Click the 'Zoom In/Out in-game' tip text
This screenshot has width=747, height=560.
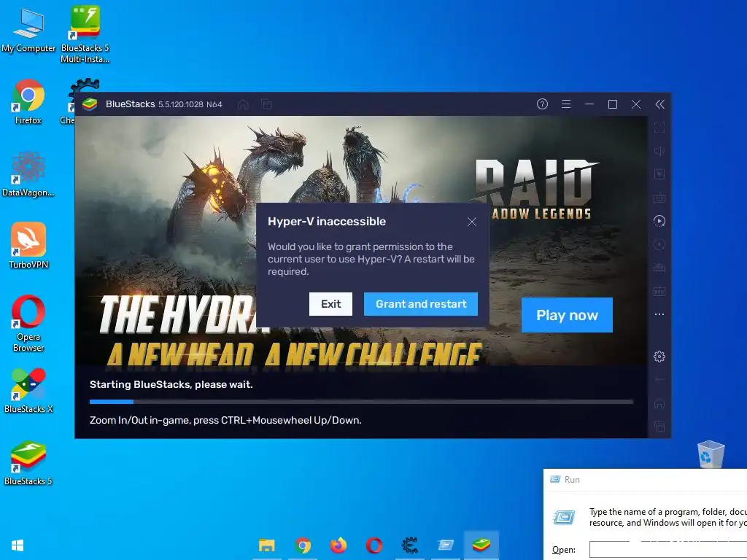pyautogui.click(x=225, y=421)
